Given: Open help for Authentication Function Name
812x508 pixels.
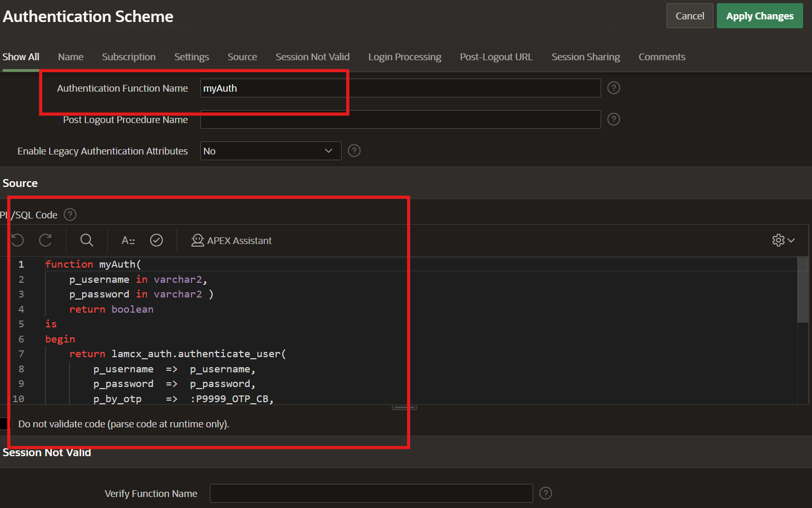Looking at the screenshot, I should tap(614, 88).
